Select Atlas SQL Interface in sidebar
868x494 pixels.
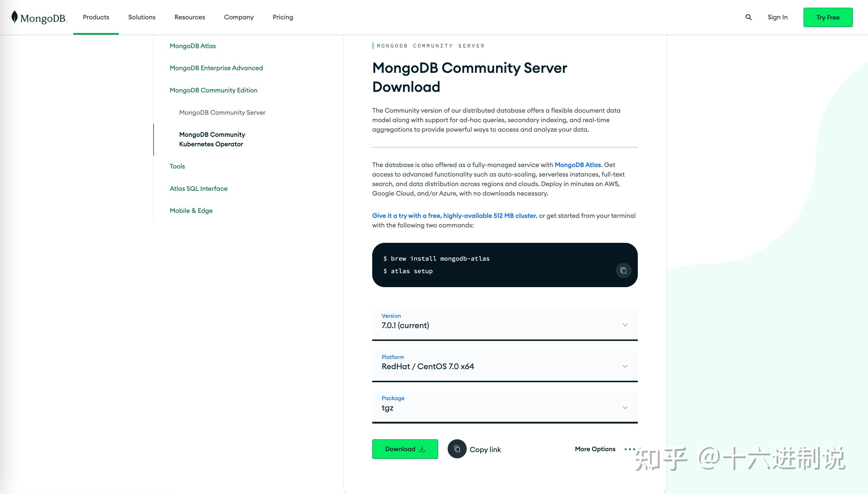point(198,188)
